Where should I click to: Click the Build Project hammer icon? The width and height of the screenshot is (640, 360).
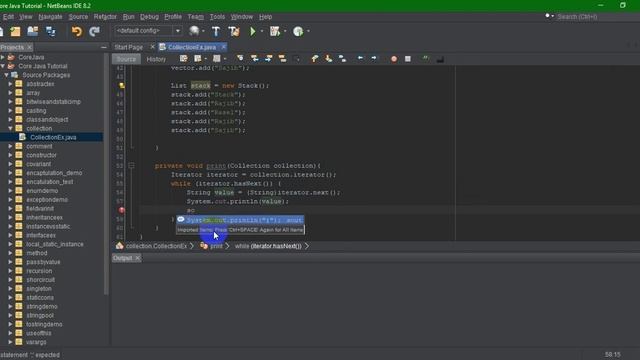tap(216, 31)
